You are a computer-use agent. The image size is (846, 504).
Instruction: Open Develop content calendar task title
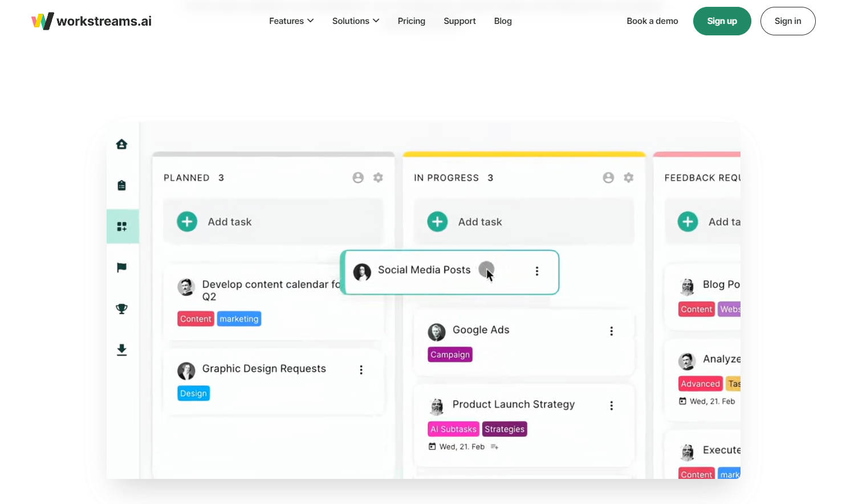point(271,290)
